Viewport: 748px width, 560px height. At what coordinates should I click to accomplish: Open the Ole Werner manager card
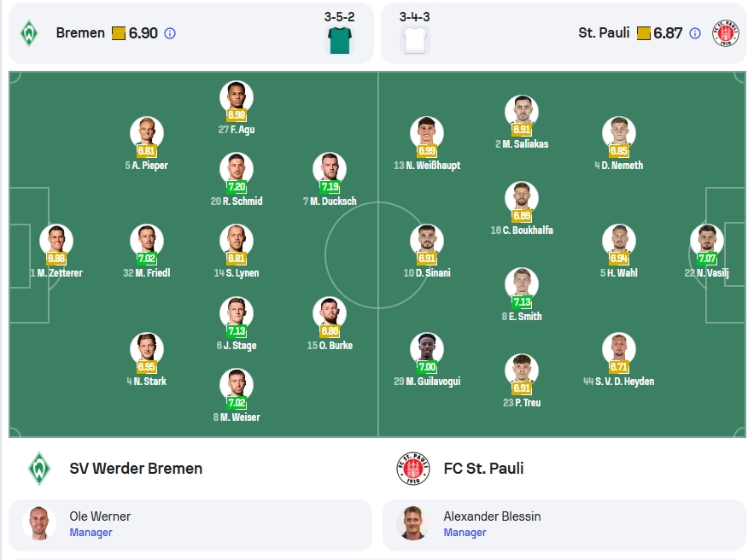pyautogui.click(x=190, y=525)
